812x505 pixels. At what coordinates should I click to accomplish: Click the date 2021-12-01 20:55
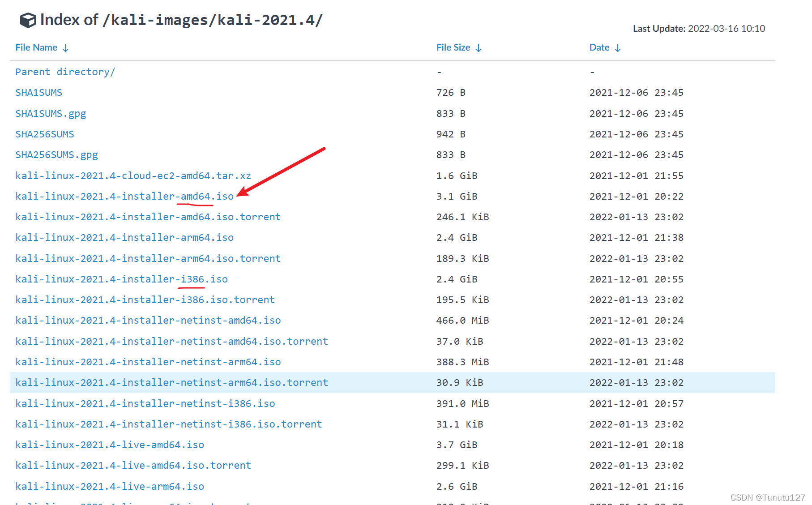coord(637,279)
